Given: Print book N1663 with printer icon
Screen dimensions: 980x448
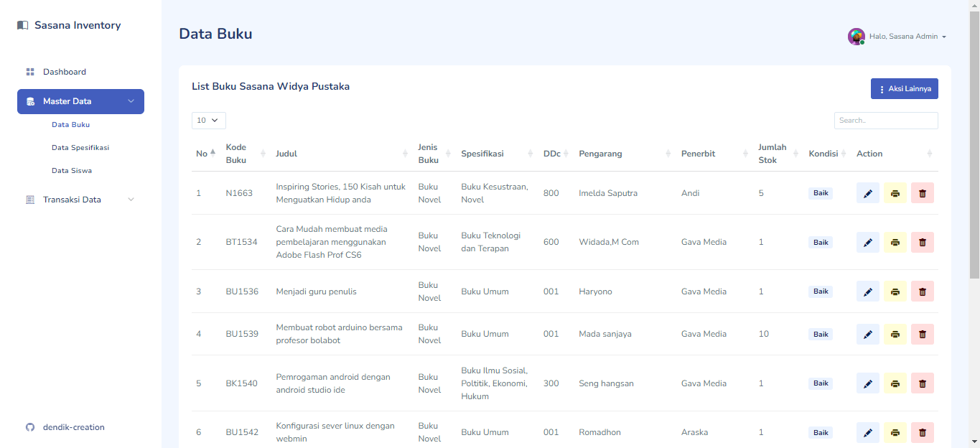Looking at the screenshot, I should point(895,193).
